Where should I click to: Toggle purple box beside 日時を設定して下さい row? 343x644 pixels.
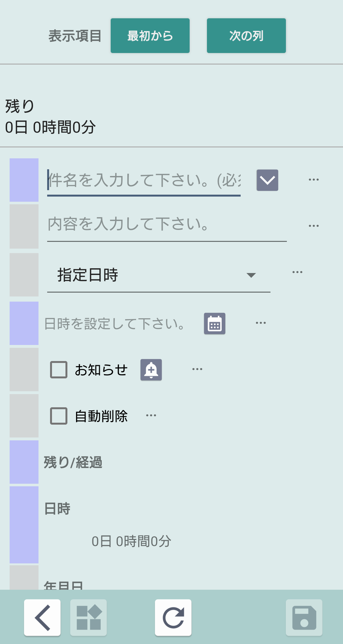click(24, 323)
